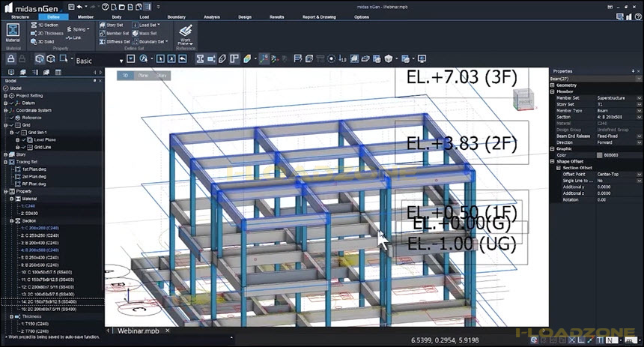
Task: Open the Material definition tool
Action: coord(13,32)
